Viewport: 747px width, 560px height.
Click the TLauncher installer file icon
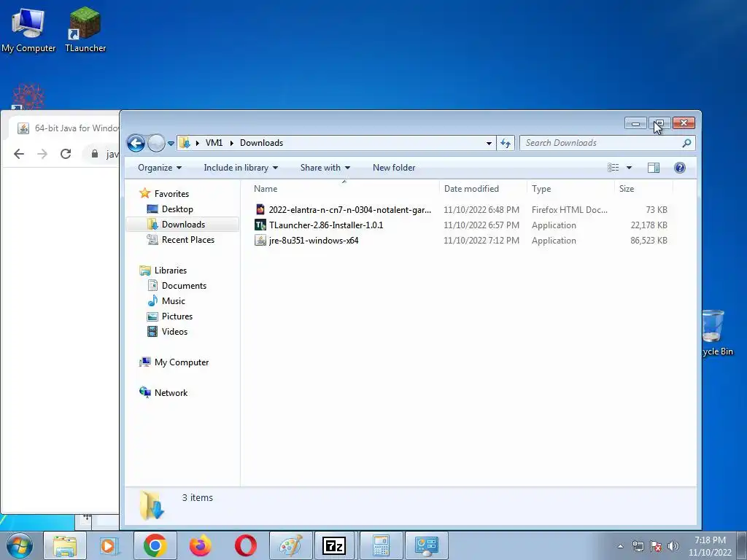[x=260, y=225]
